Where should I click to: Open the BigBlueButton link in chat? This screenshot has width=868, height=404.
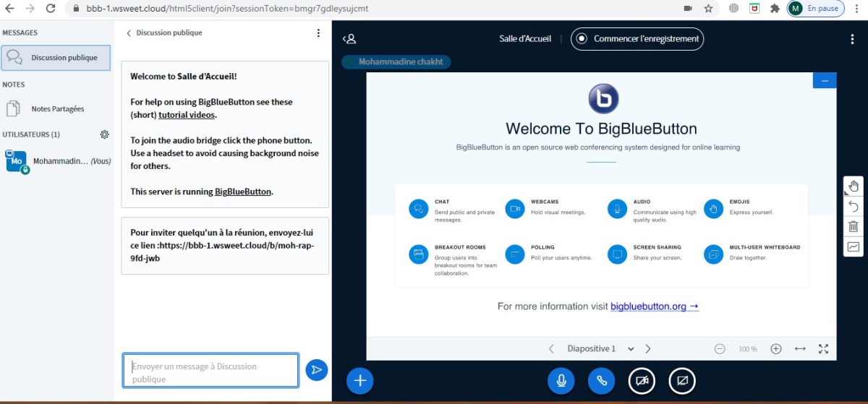tap(243, 192)
